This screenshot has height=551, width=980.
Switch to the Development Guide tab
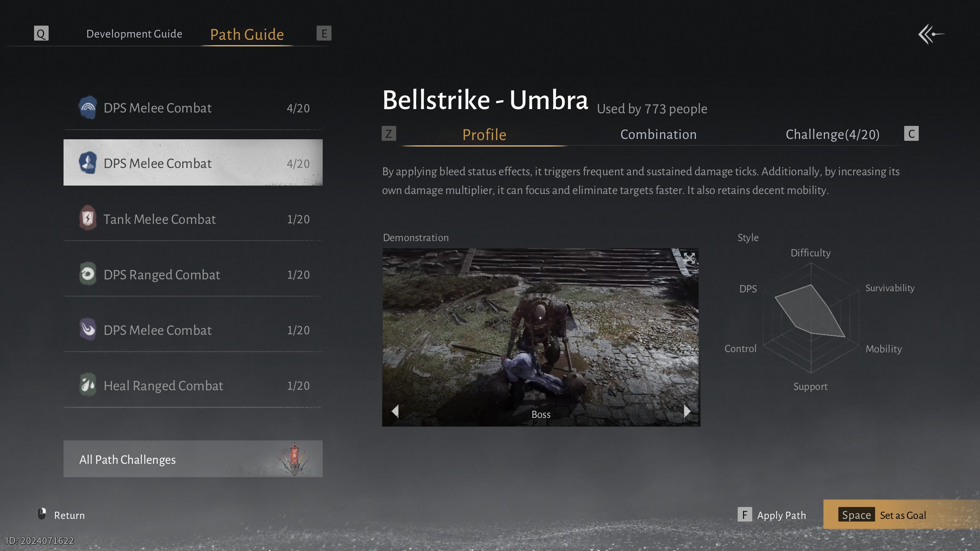(134, 34)
